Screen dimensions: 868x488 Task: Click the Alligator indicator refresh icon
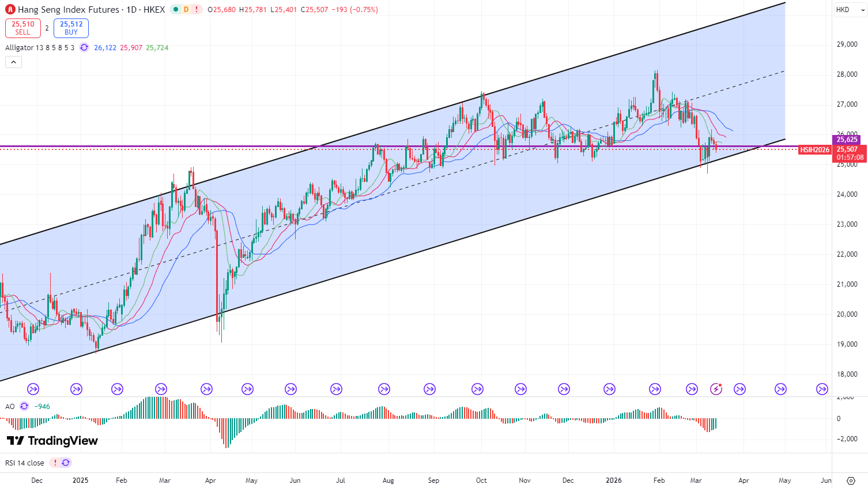point(84,48)
